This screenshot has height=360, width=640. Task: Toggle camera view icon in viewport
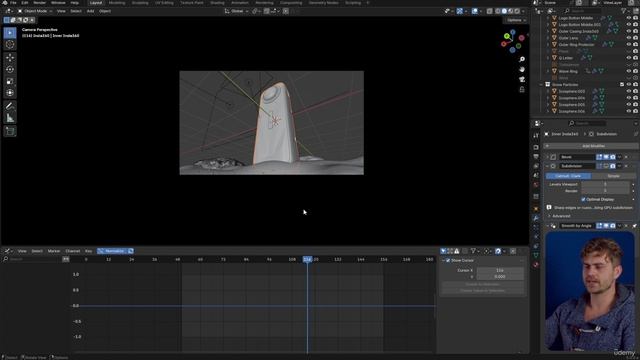point(522,79)
